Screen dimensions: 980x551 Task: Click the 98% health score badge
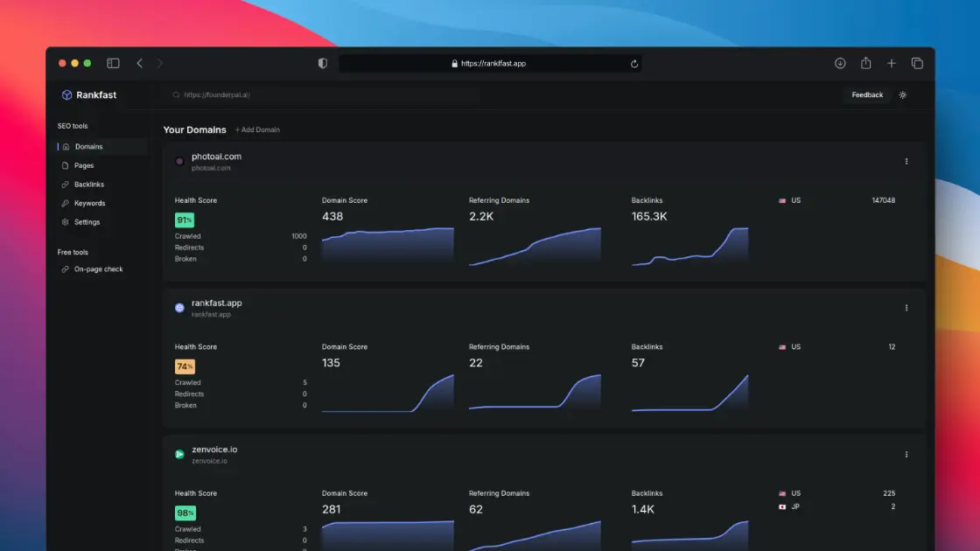click(x=185, y=513)
